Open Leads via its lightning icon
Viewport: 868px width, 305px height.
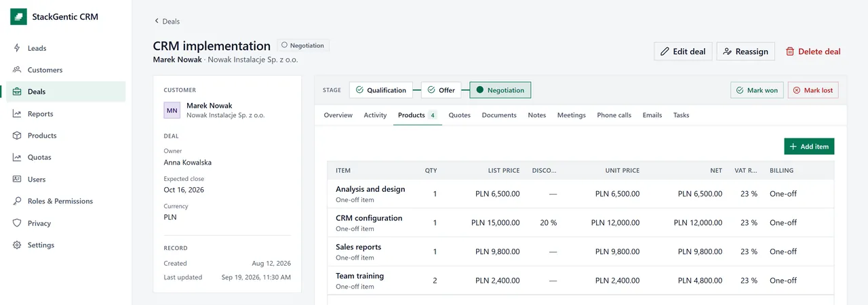coord(17,48)
